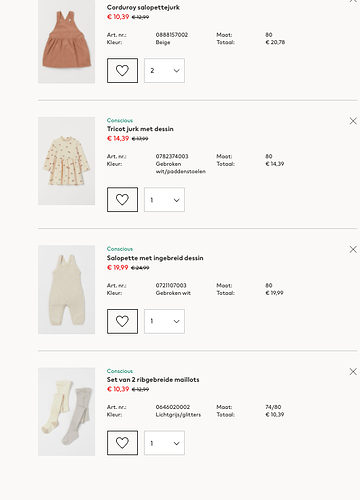The width and height of the screenshot is (360, 500).
Task: View the mushroom print dress image
Action: pyautogui.click(x=66, y=161)
